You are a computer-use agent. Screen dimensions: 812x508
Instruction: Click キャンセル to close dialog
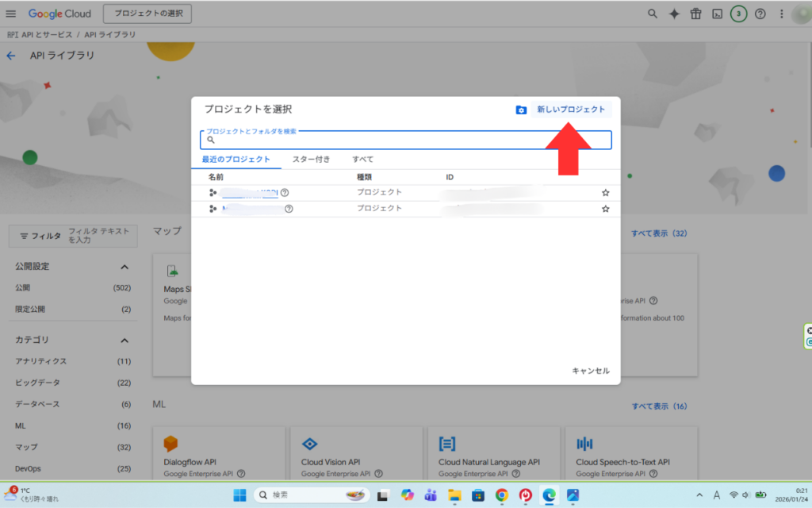tap(591, 371)
